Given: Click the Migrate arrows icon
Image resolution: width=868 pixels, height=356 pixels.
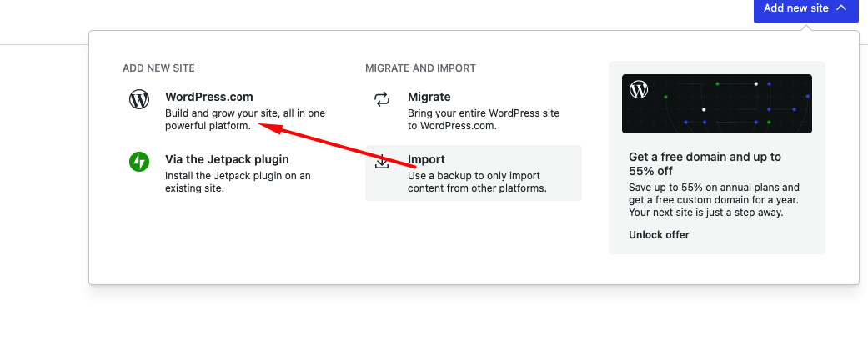Looking at the screenshot, I should pyautogui.click(x=382, y=99).
